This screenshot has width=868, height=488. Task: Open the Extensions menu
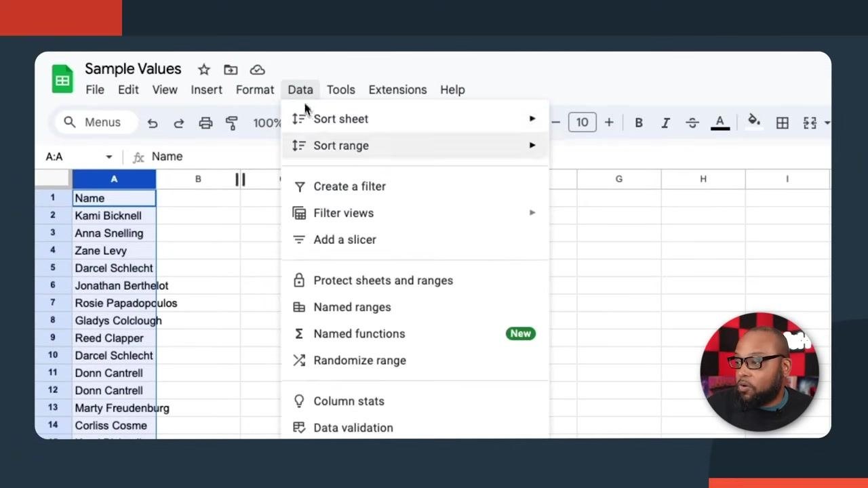coord(398,89)
